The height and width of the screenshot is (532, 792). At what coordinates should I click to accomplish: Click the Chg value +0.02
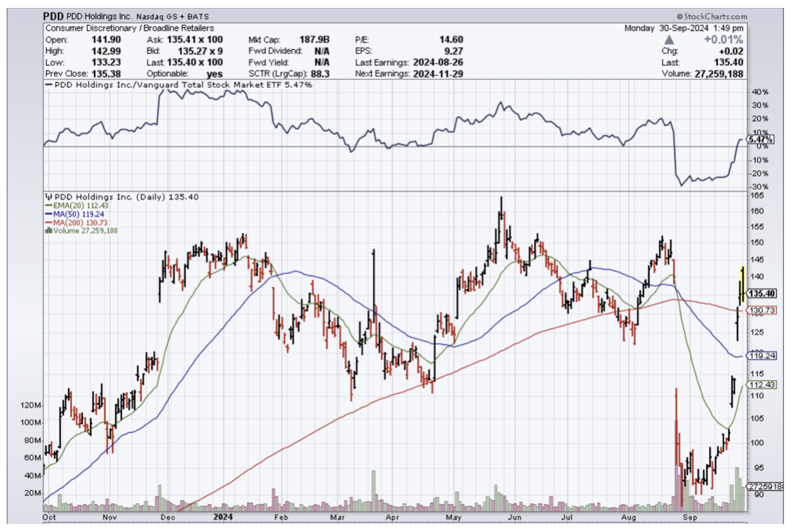tap(731, 51)
